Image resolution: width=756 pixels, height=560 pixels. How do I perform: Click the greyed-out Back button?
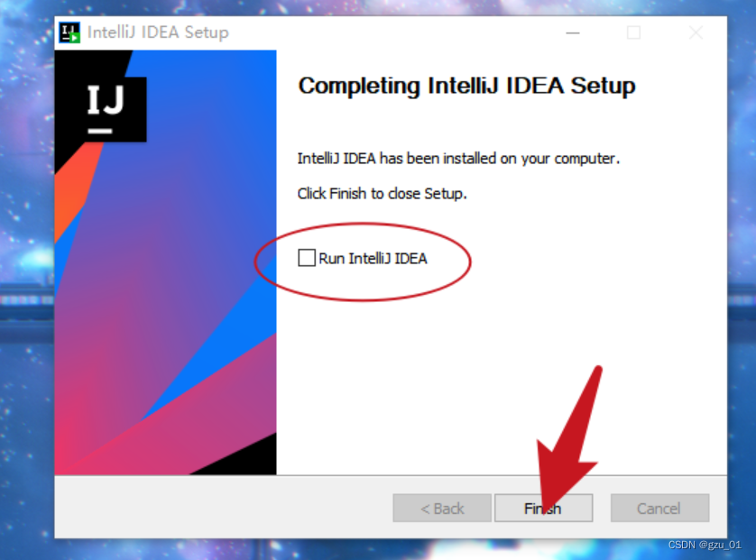(x=442, y=508)
